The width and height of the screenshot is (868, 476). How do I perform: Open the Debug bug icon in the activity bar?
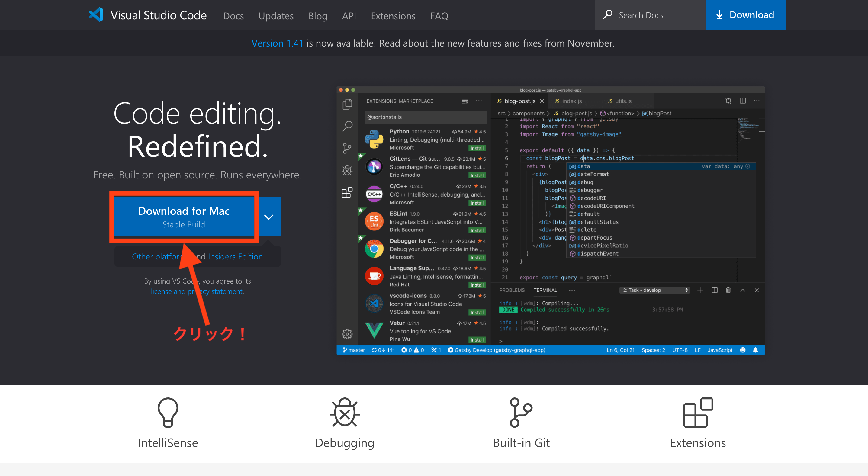347,170
